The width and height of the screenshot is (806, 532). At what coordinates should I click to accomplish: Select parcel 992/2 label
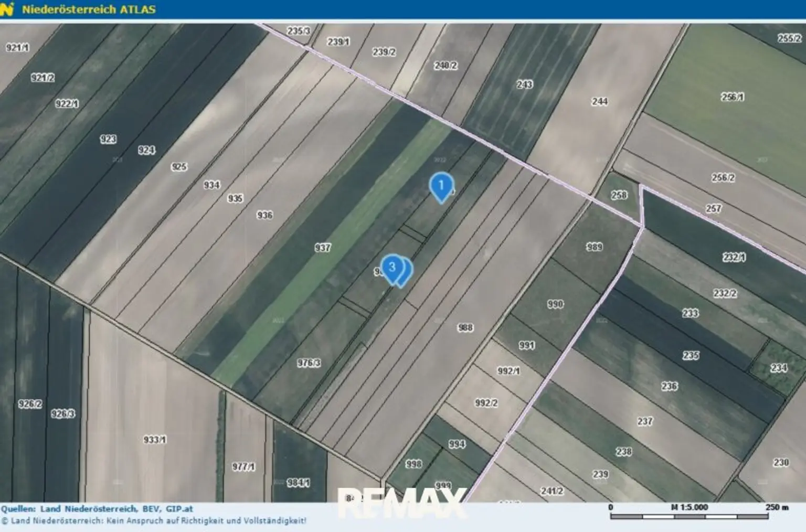pyautogui.click(x=486, y=403)
